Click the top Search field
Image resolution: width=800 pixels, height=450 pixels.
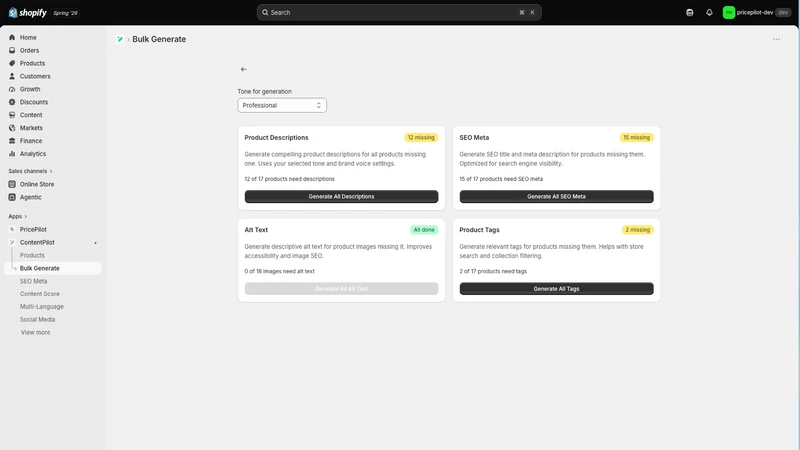point(399,13)
